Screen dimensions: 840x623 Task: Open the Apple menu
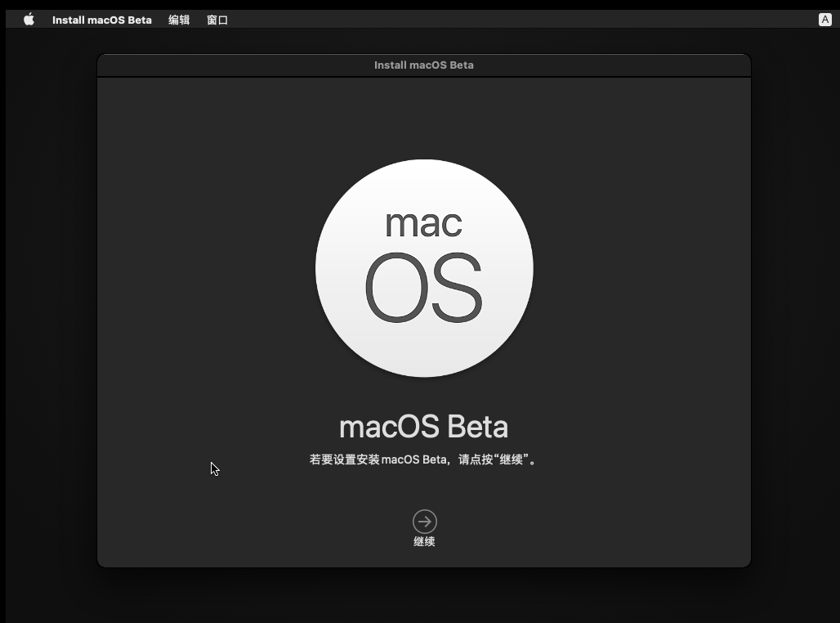pyautogui.click(x=29, y=20)
